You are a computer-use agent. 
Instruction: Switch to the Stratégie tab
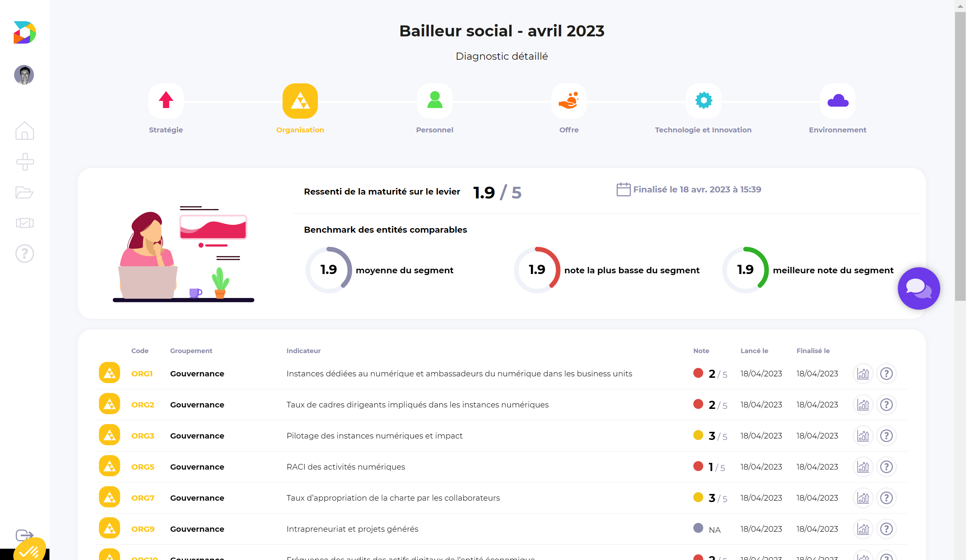click(x=166, y=101)
